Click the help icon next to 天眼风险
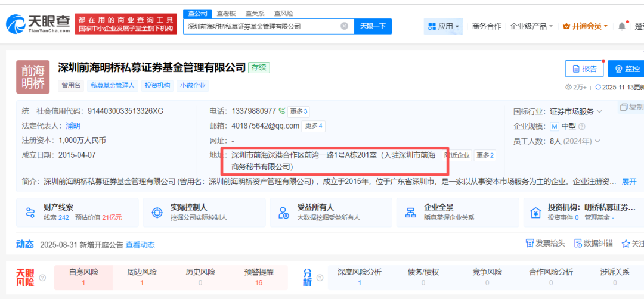Image resolution: width=644 pixels, height=299 pixels. point(42,278)
